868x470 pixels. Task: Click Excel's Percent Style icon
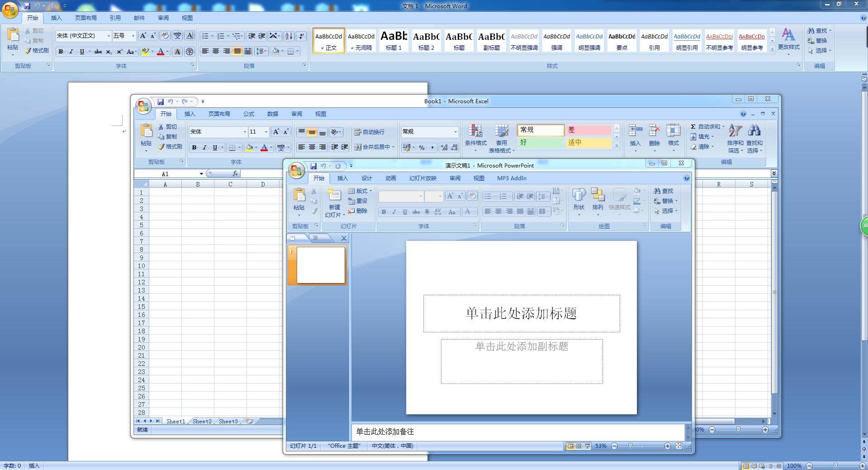422,148
